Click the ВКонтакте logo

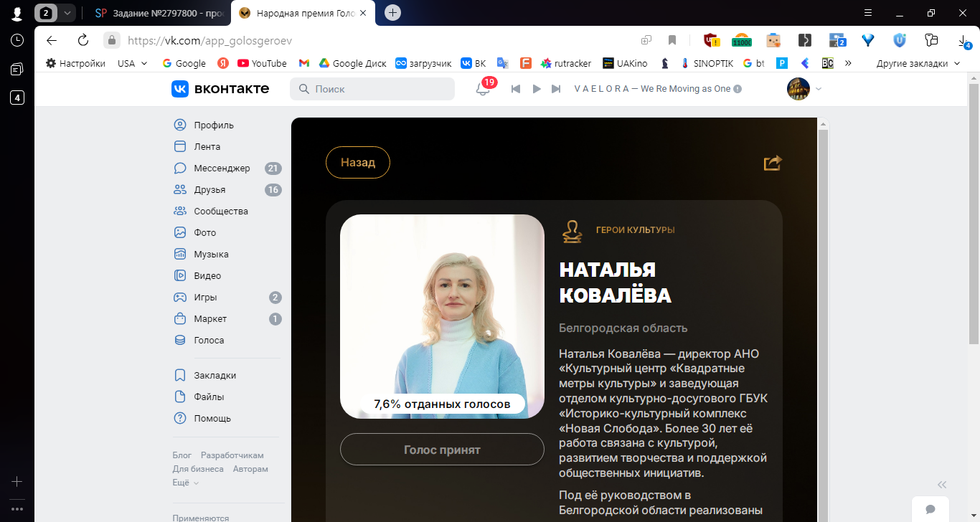pos(220,89)
